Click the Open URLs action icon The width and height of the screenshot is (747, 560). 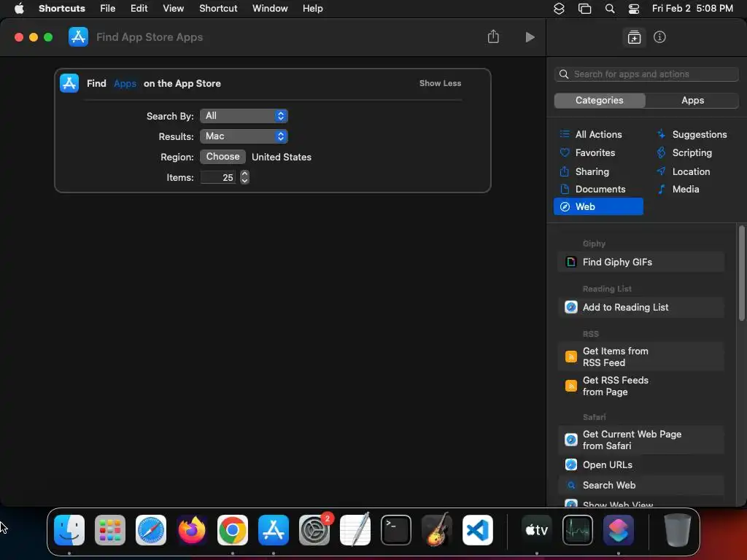click(x=570, y=464)
